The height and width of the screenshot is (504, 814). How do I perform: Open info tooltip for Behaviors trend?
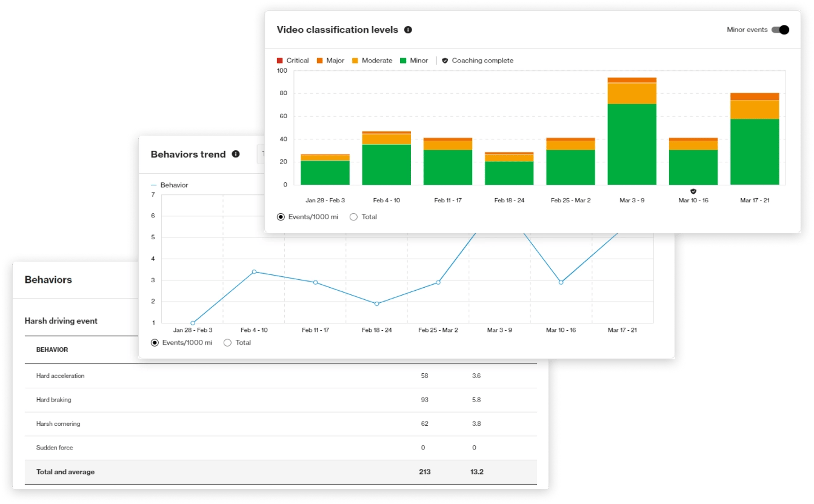tap(236, 154)
